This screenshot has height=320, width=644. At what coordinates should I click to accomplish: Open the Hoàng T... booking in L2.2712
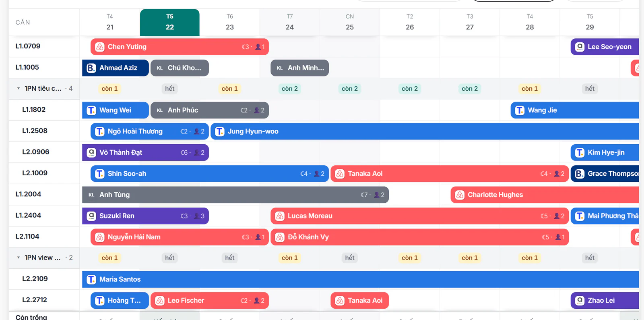point(120,301)
